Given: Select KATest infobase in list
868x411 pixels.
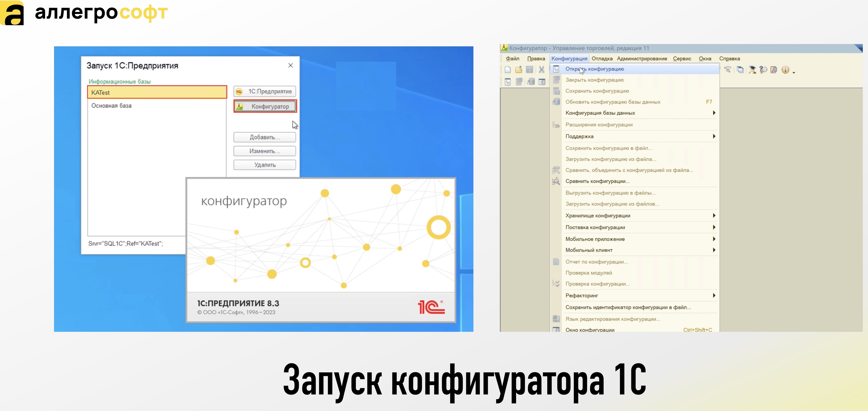Looking at the screenshot, I should pos(157,92).
